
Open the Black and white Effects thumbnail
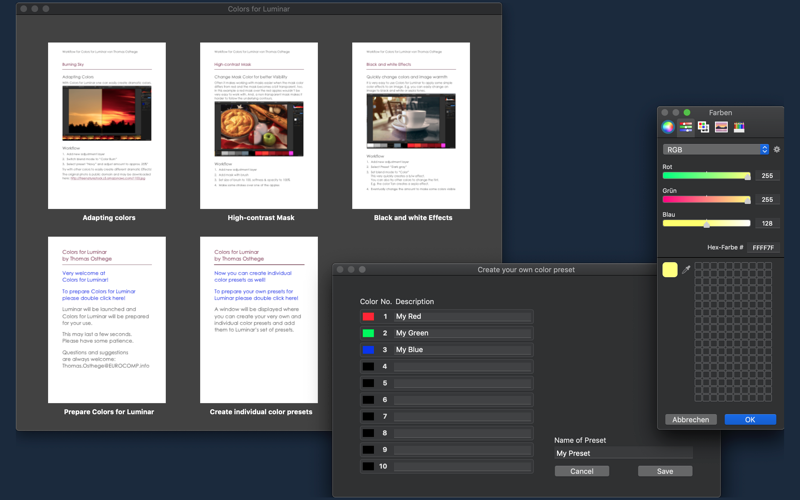(x=411, y=126)
